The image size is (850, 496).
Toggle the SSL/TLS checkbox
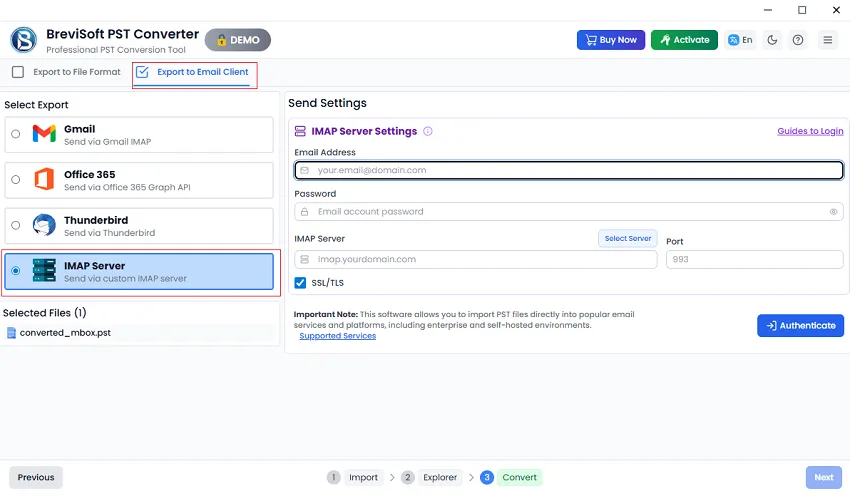coord(300,282)
